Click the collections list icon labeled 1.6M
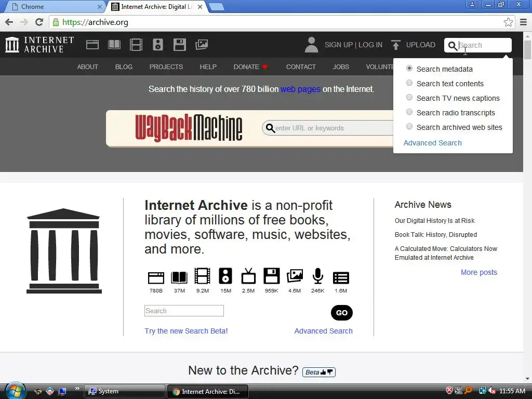This screenshot has width=532, height=399. click(x=341, y=278)
